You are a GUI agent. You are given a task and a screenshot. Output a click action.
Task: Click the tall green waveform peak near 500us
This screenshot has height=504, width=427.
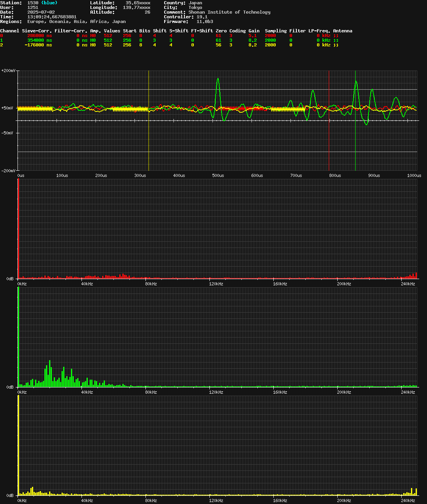coord(218,80)
